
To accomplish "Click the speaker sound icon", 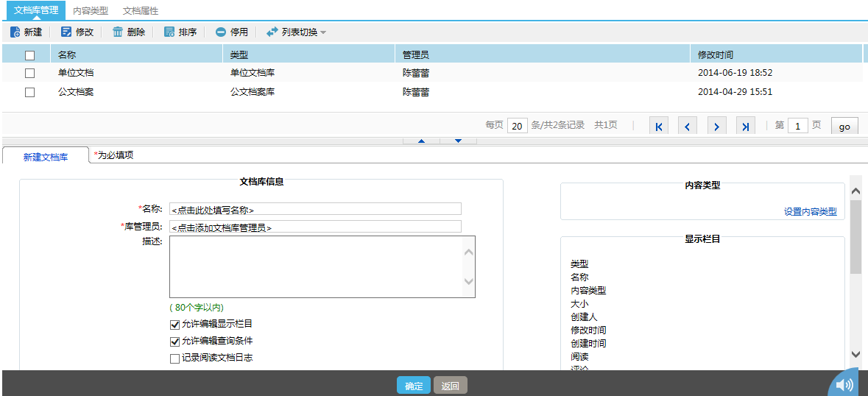I will [845, 384].
